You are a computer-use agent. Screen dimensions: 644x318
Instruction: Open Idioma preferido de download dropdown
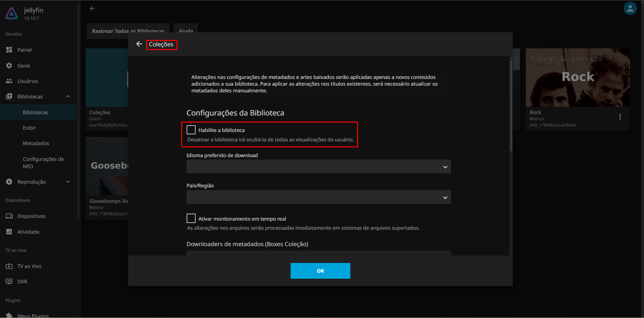[318, 167]
